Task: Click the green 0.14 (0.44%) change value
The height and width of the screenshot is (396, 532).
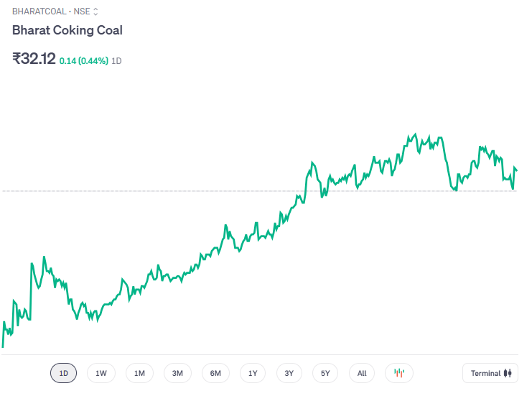Action: pyautogui.click(x=83, y=61)
